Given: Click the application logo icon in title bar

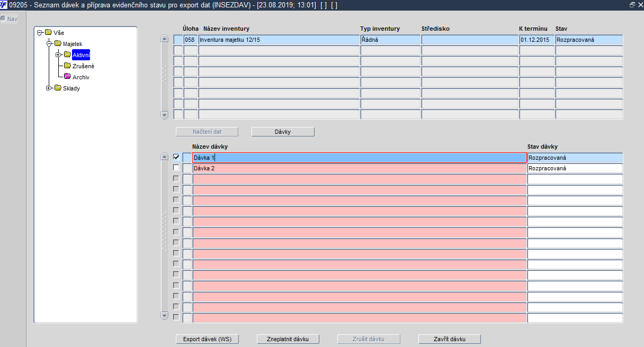Looking at the screenshot, I should tap(4, 5).
